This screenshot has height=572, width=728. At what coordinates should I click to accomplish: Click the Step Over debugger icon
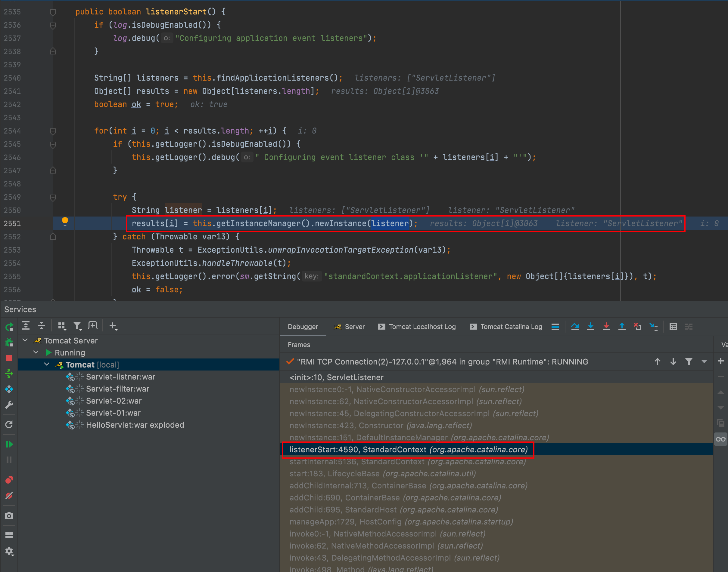point(575,327)
